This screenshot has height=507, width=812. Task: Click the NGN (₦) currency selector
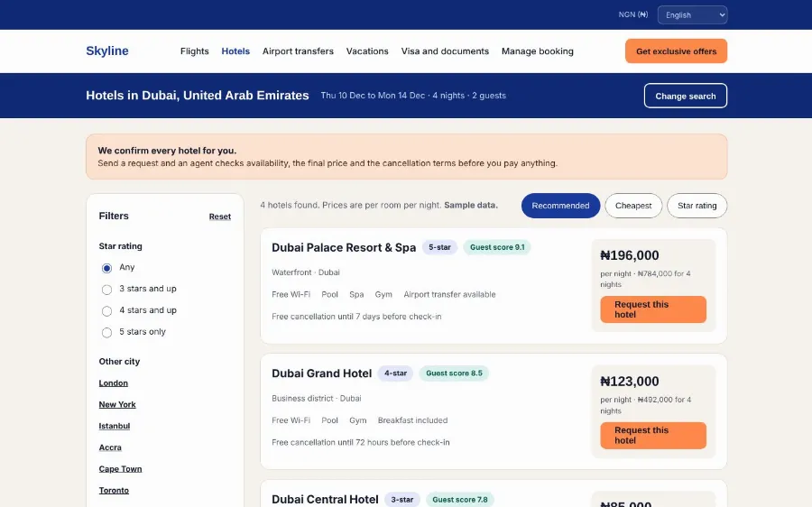tap(632, 14)
